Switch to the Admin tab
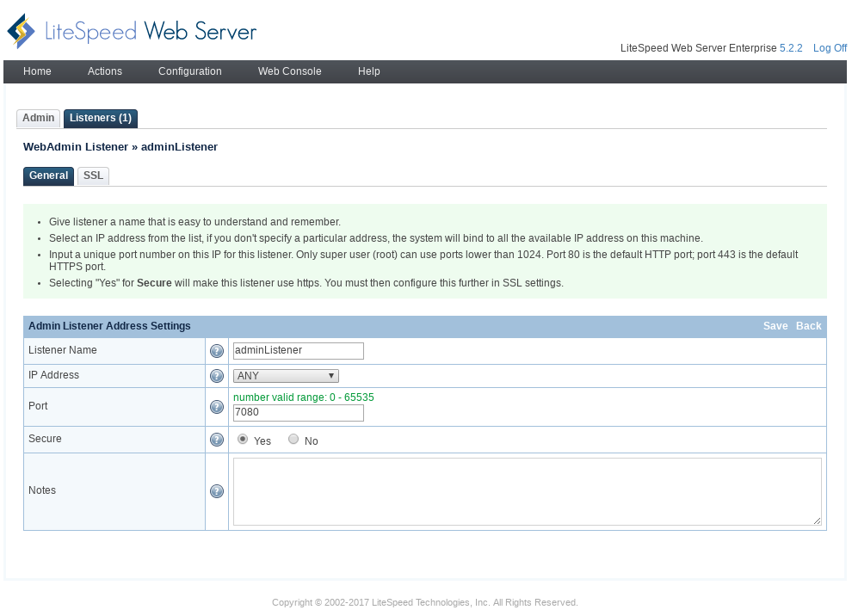This screenshot has height=616, width=852. coord(38,119)
